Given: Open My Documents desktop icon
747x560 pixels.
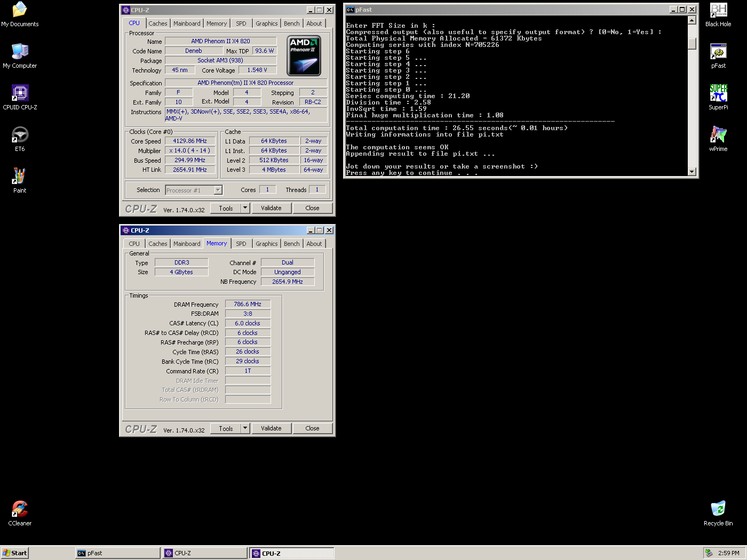Looking at the screenshot, I should point(20,14).
